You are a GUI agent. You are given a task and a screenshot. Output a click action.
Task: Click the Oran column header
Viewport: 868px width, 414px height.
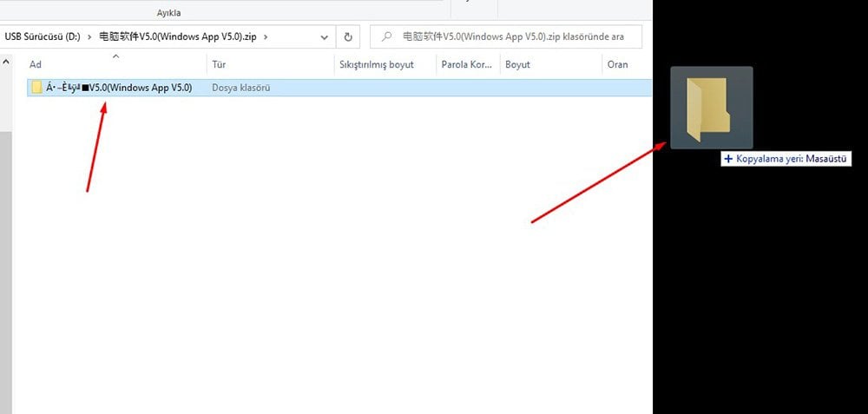617,64
